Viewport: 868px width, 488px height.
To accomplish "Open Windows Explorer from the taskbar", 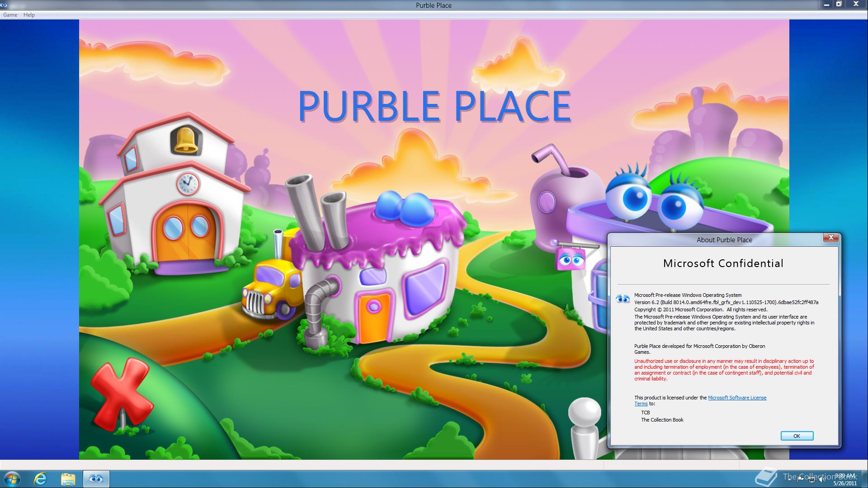I will pos(68,479).
